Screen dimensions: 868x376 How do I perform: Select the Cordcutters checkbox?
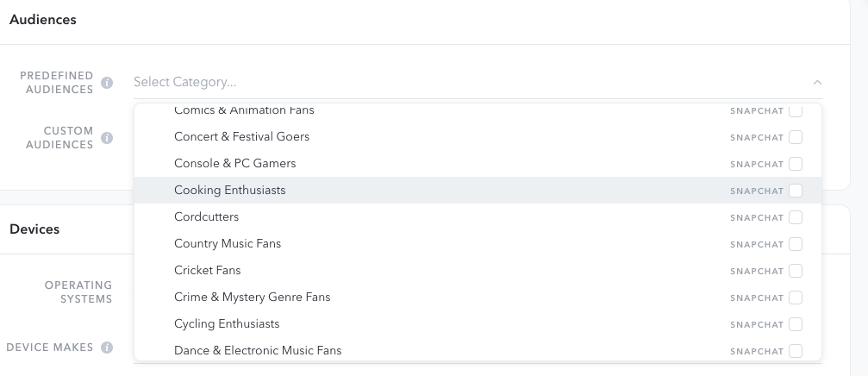click(x=796, y=217)
